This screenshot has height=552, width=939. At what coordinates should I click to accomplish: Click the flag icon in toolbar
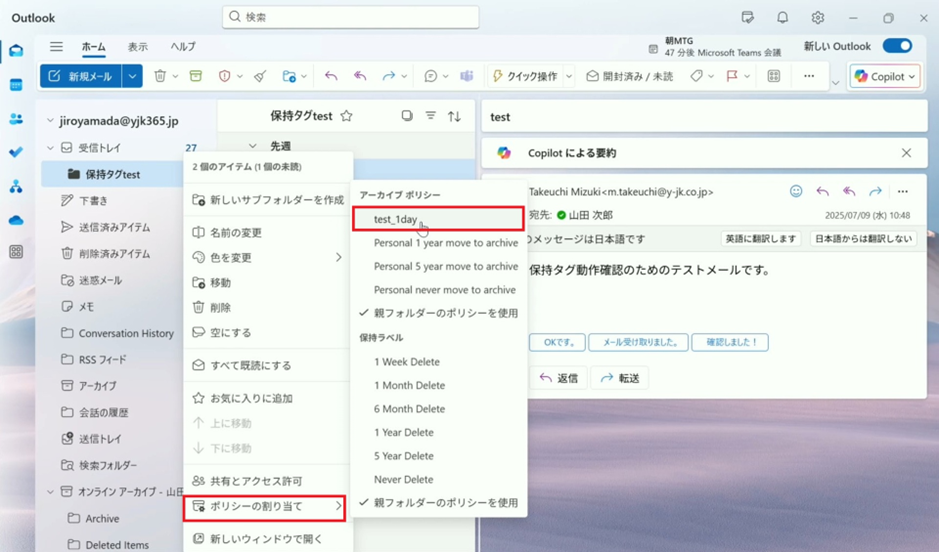click(x=732, y=76)
